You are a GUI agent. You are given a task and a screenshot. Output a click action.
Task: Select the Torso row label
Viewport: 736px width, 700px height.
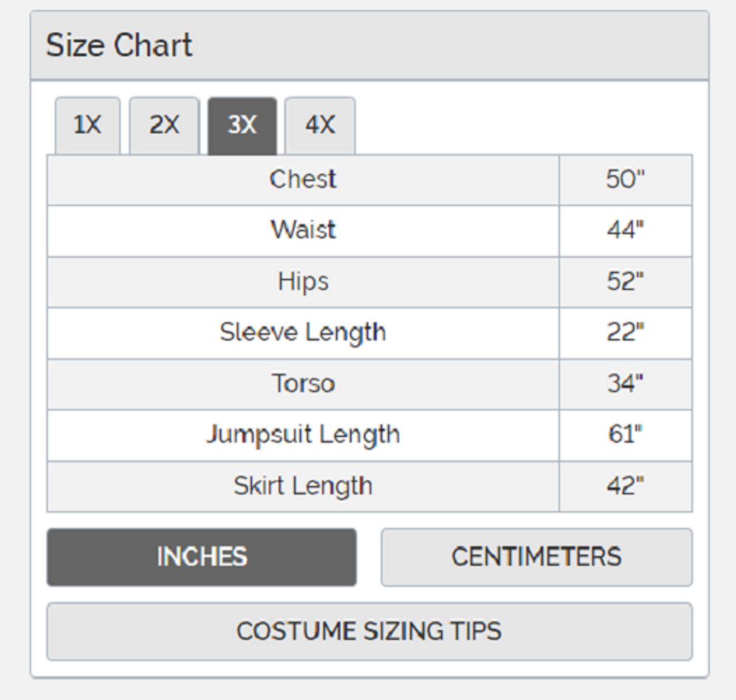tap(303, 384)
